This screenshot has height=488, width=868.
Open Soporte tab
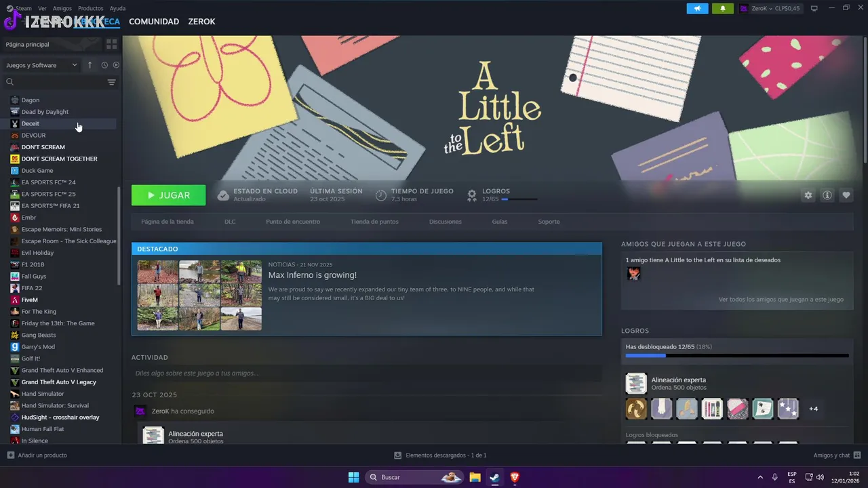pos(549,222)
